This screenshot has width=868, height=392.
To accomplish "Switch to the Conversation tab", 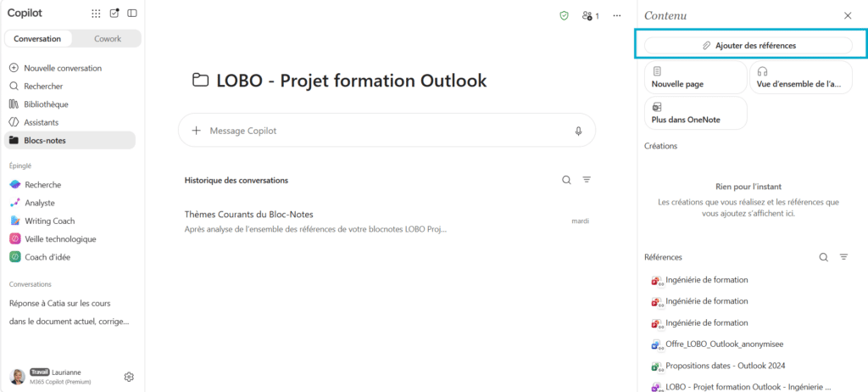I will (x=37, y=39).
